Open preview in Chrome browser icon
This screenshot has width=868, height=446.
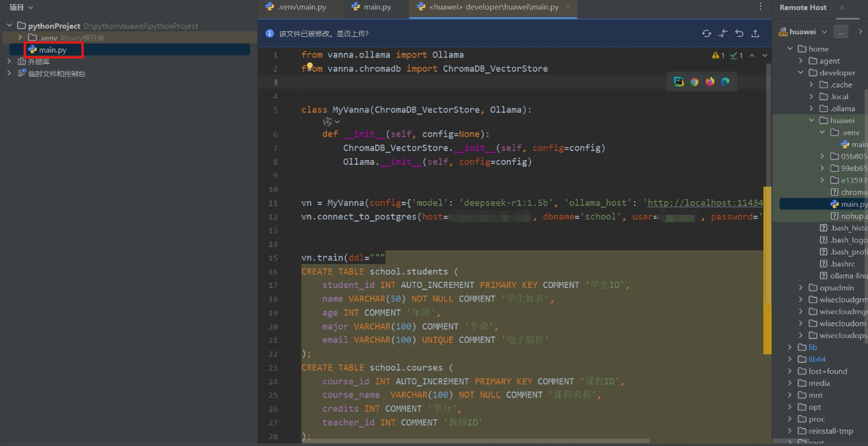click(x=694, y=81)
